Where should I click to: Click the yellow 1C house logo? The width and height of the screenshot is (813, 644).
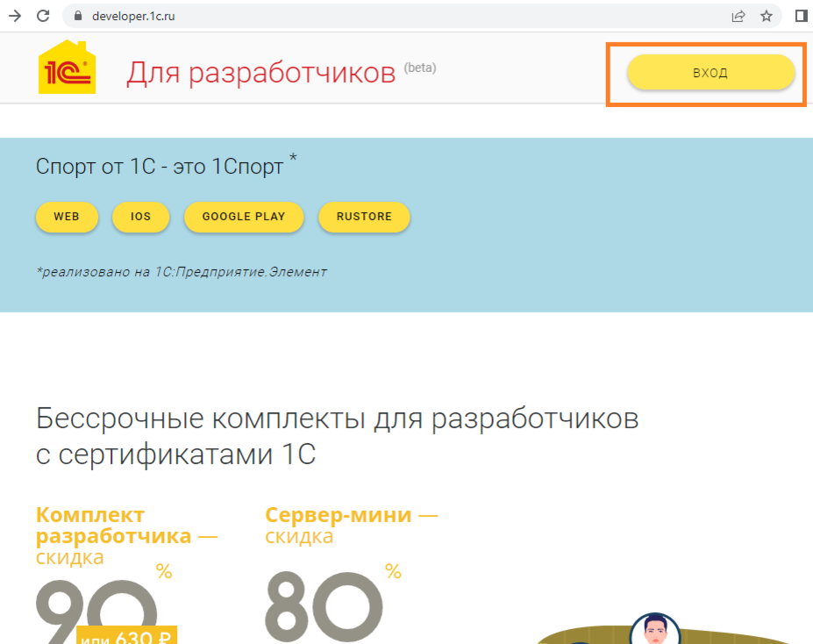[67, 67]
